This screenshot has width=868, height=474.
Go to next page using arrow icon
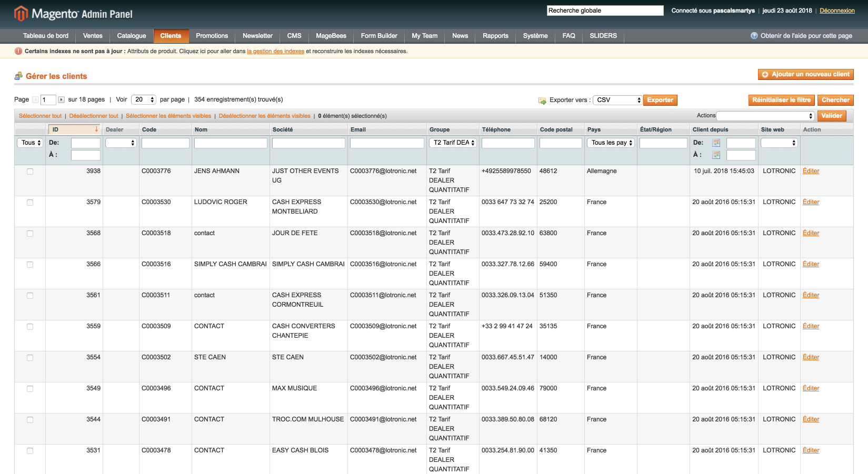62,100
